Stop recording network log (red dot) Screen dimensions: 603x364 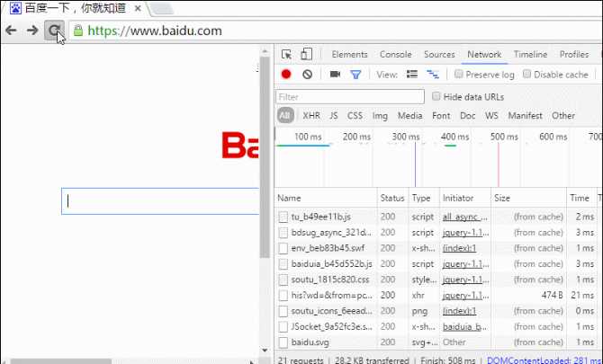click(286, 74)
